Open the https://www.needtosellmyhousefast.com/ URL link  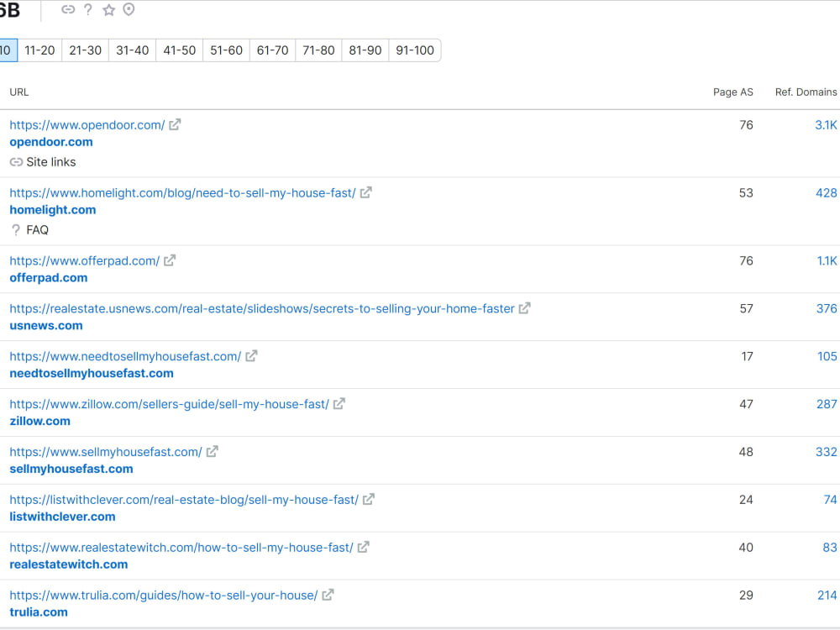click(x=125, y=356)
